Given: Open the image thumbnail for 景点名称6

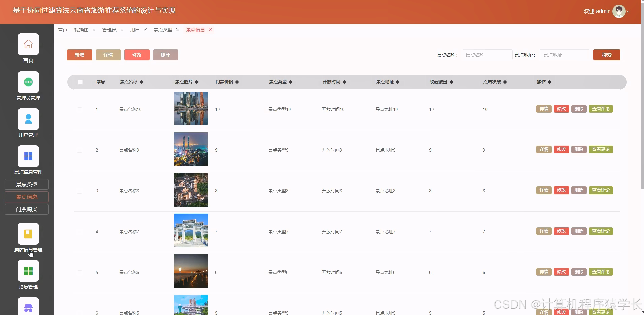Looking at the screenshot, I should [x=191, y=271].
